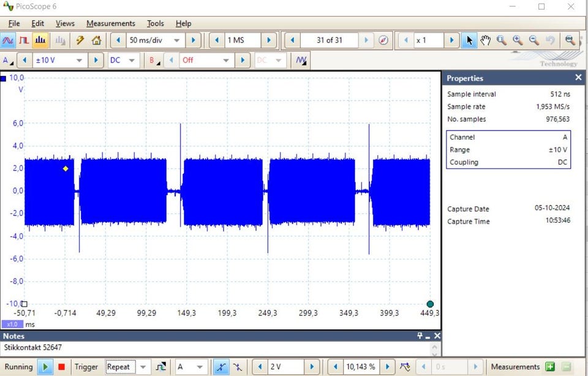Toggle rising edge trigger

[x=221, y=367]
